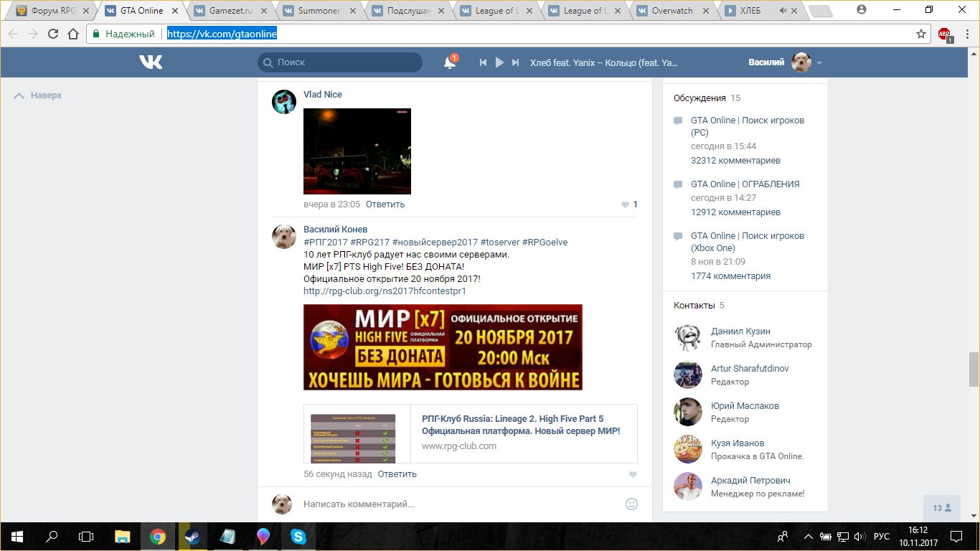Open Аркадий Петрович's contact profile

click(x=750, y=481)
